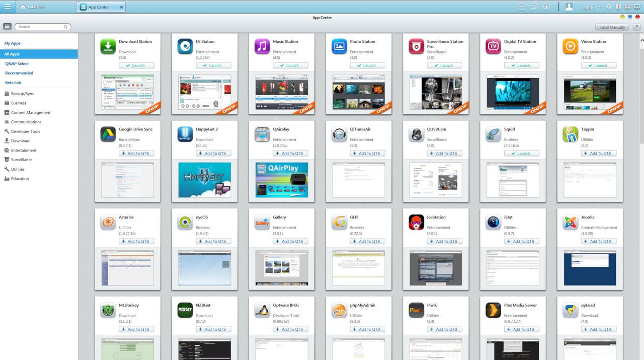Click the phpMyAdmin app icon
The image size is (644, 360).
tap(339, 310)
